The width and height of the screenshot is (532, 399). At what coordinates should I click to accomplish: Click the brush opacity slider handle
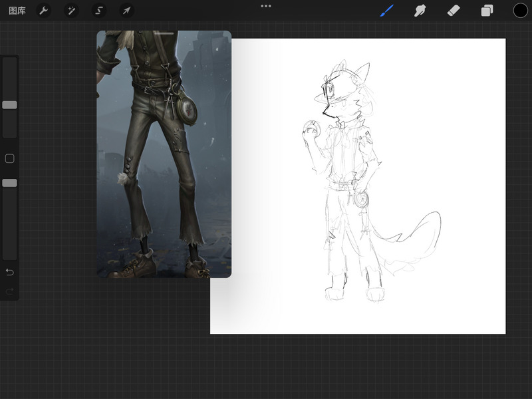pyautogui.click(x=9, y=183)
